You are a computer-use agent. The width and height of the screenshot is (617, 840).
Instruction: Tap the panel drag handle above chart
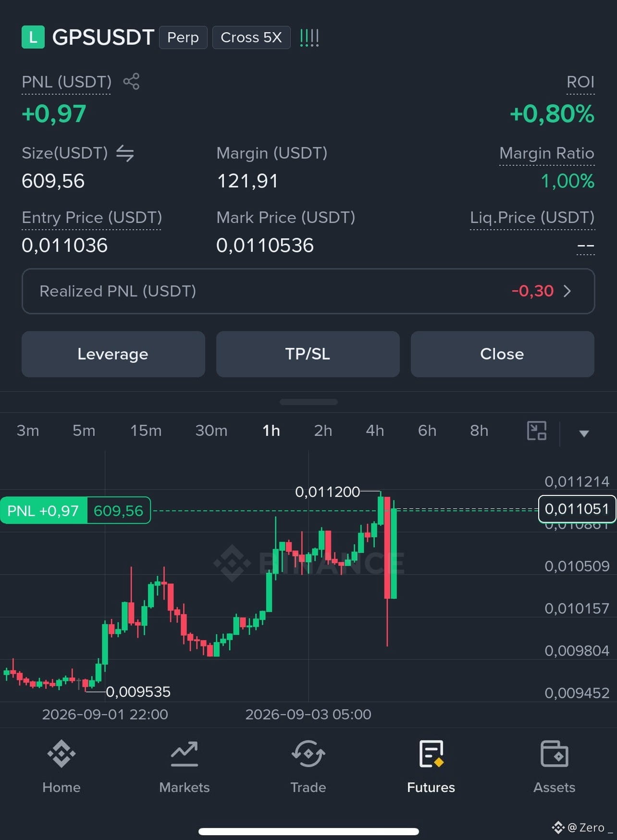point(308,402)
